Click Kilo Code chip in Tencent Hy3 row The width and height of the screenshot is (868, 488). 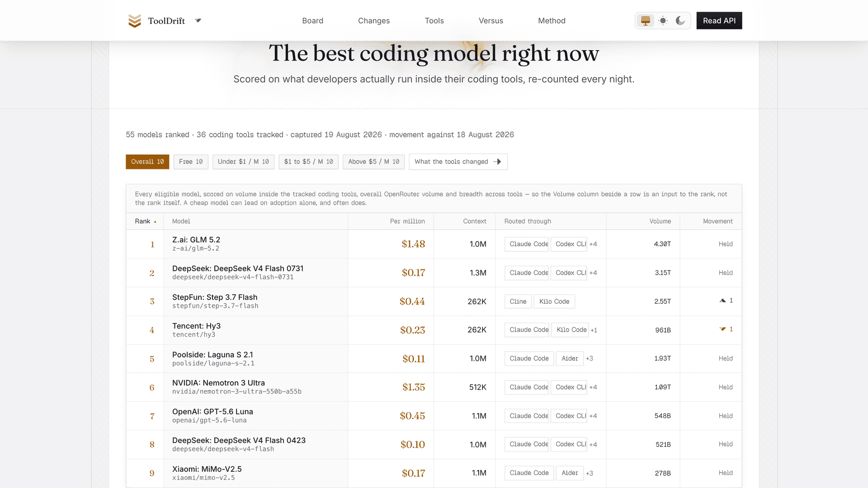coord(570,330)
